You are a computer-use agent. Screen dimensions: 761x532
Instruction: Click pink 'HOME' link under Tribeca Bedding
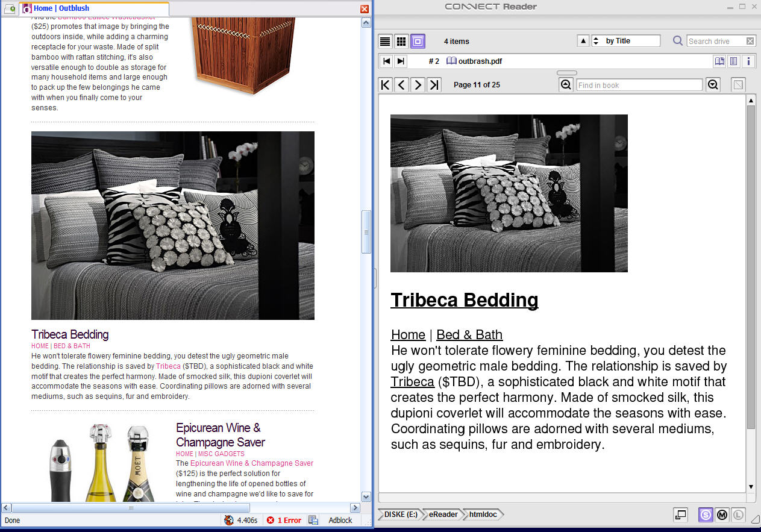tap(40, 346)
